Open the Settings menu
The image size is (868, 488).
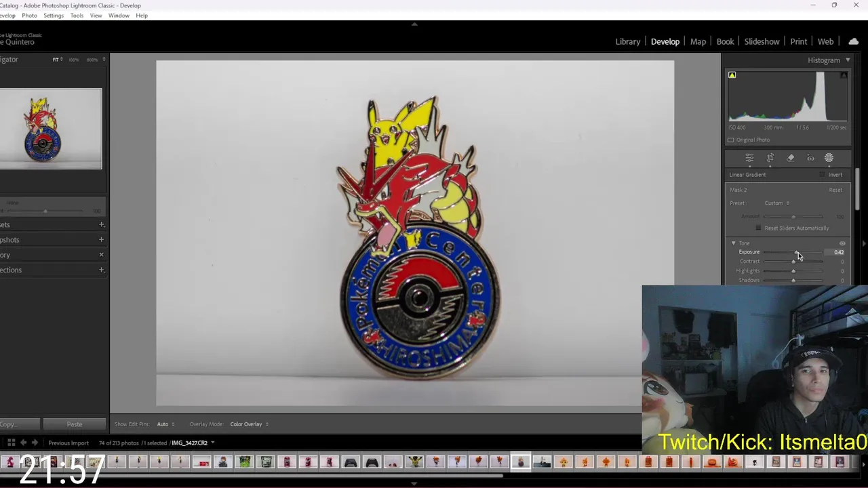(54, 15)
